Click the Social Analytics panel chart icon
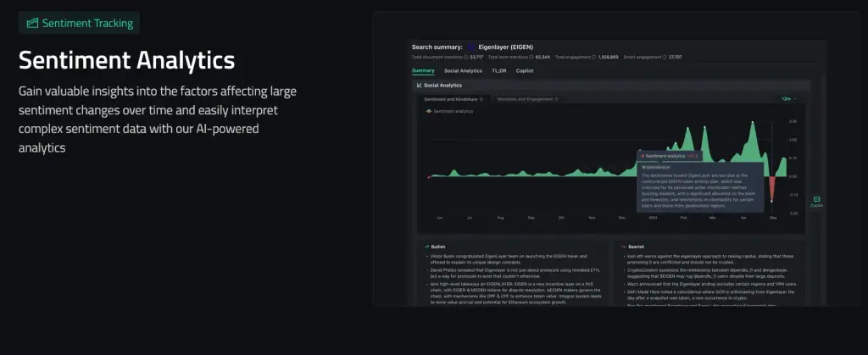 point(419,86)
